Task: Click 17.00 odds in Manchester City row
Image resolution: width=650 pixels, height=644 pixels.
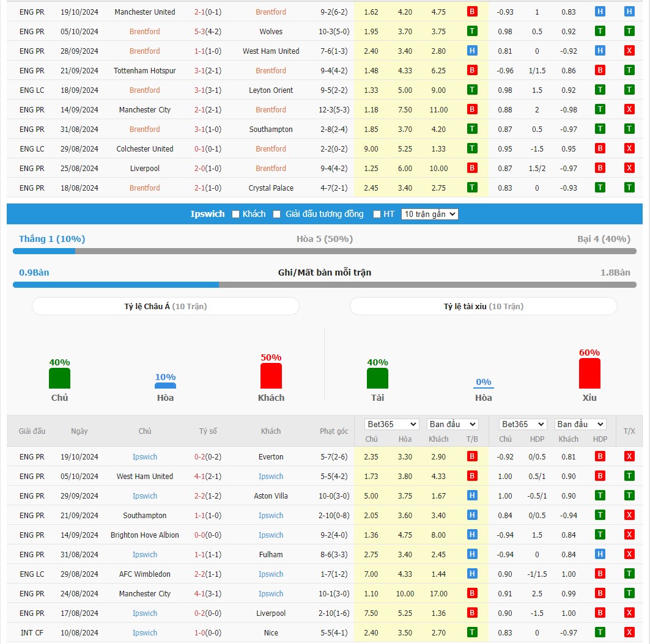Action: point(438,593)
